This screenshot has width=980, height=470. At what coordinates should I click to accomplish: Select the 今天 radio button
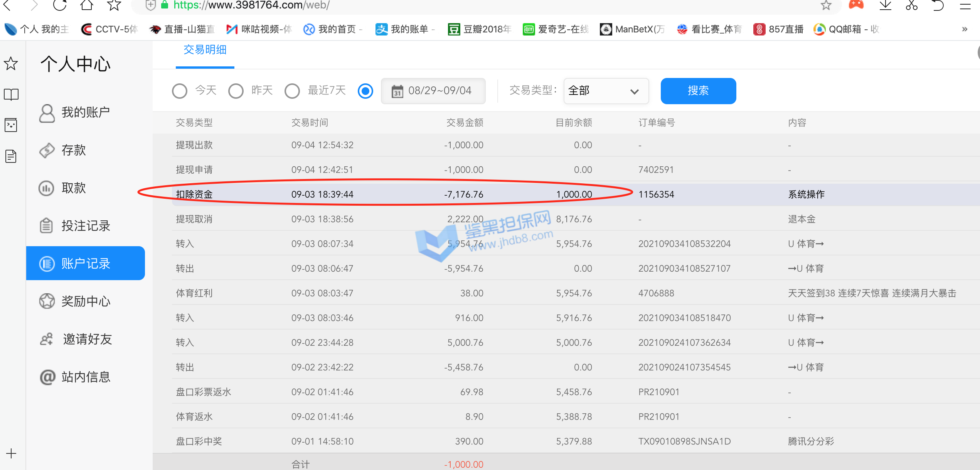180,91
